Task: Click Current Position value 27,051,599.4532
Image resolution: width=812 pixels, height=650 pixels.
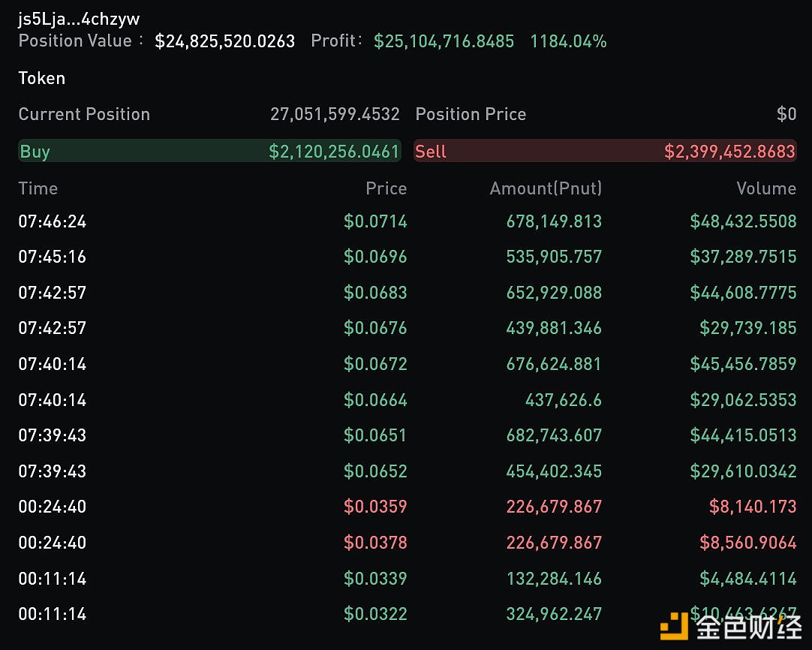Action: click(335, 114)
